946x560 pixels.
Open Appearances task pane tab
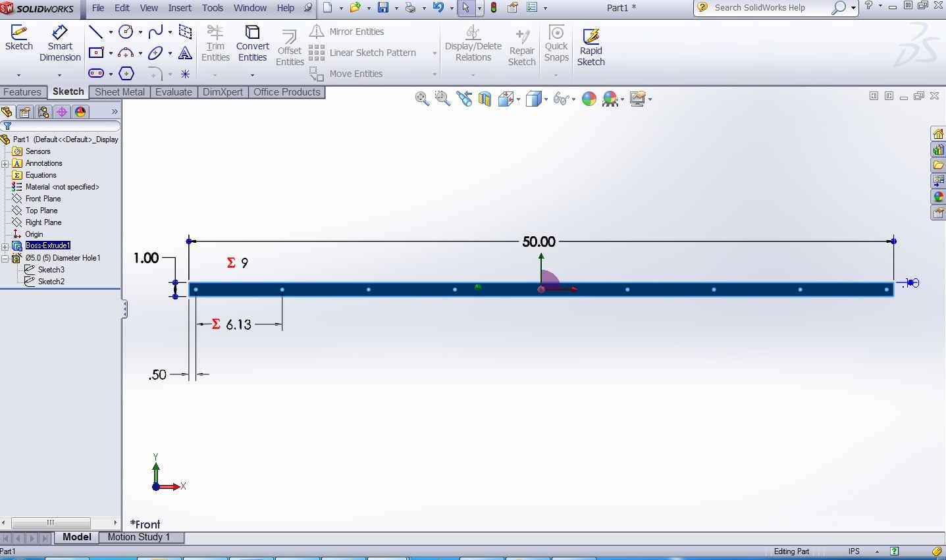coord(938,197)
